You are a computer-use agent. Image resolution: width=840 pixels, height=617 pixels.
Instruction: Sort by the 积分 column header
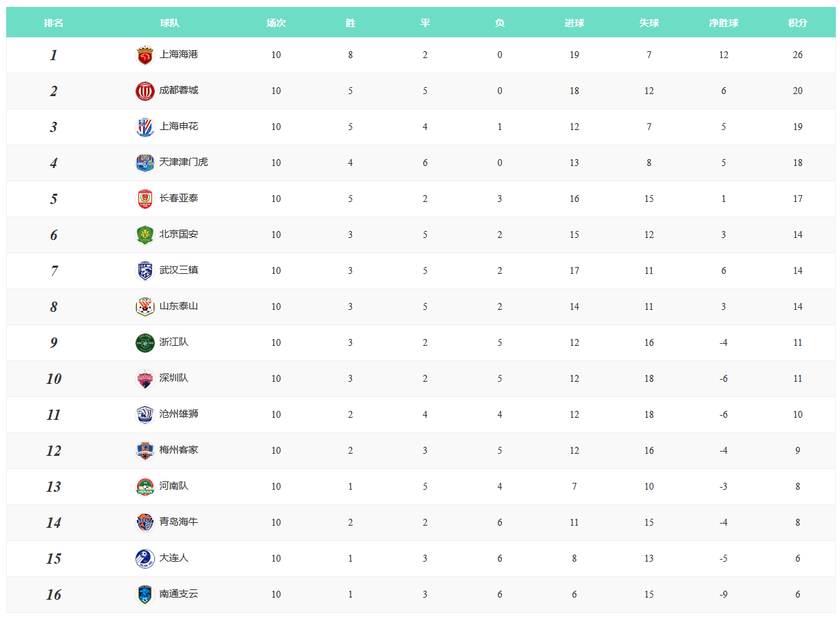click(798, 23)
